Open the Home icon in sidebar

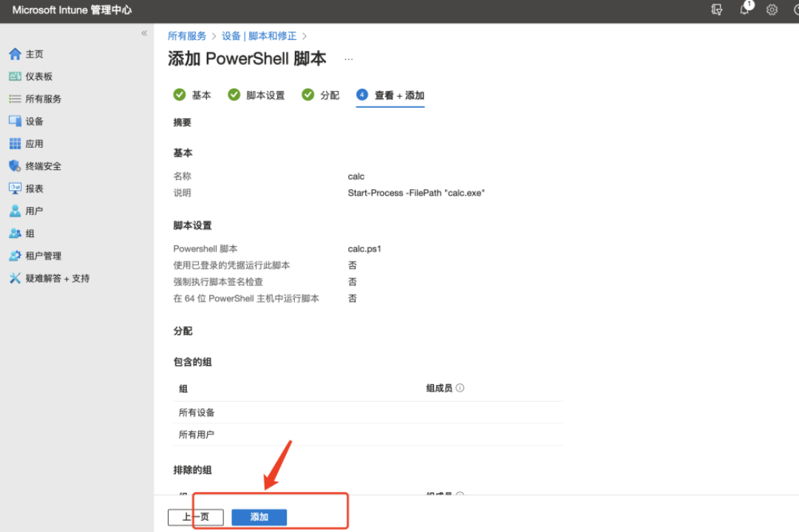pos(16,54)
